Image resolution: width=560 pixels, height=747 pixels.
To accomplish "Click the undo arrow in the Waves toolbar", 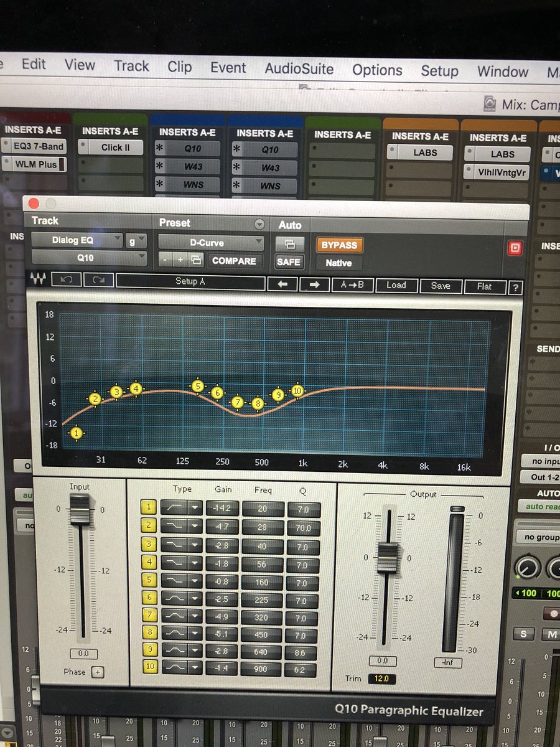I will [x=67, y=280].
